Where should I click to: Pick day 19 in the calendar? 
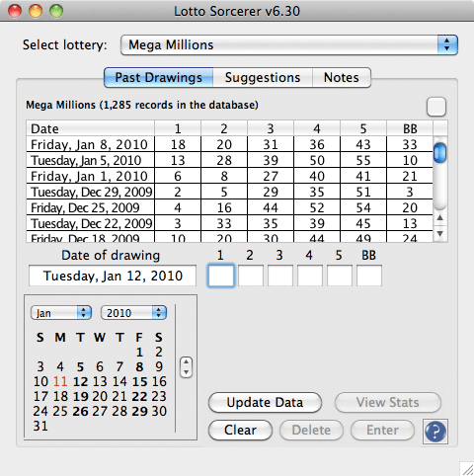click(x=80, y=397)
